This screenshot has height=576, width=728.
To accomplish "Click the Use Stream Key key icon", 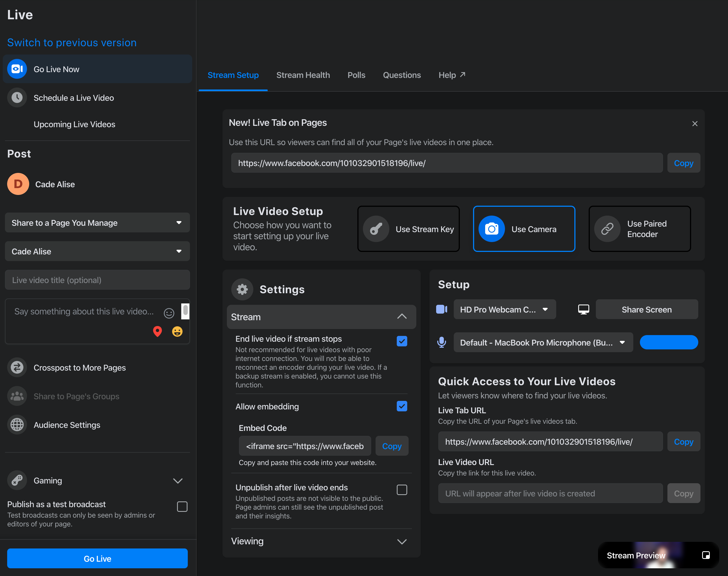I will click(376, 229).
